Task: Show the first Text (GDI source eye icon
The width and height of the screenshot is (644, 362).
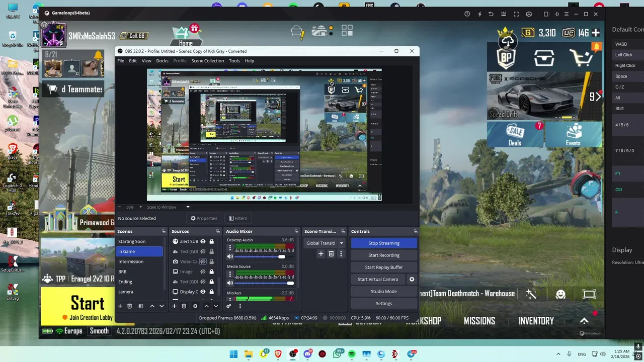Action: 203,251
